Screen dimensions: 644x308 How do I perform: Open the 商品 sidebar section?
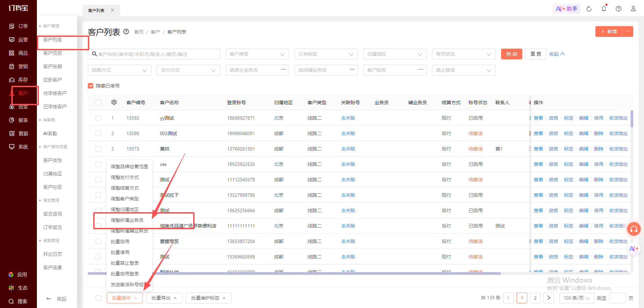coord(18,53)
